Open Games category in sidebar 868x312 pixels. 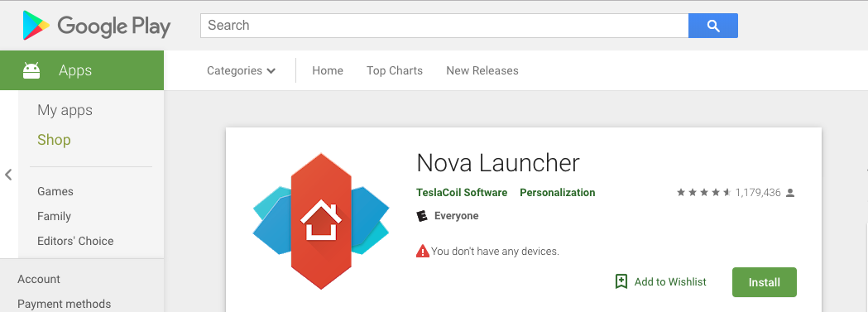click(x=55, y=191)
